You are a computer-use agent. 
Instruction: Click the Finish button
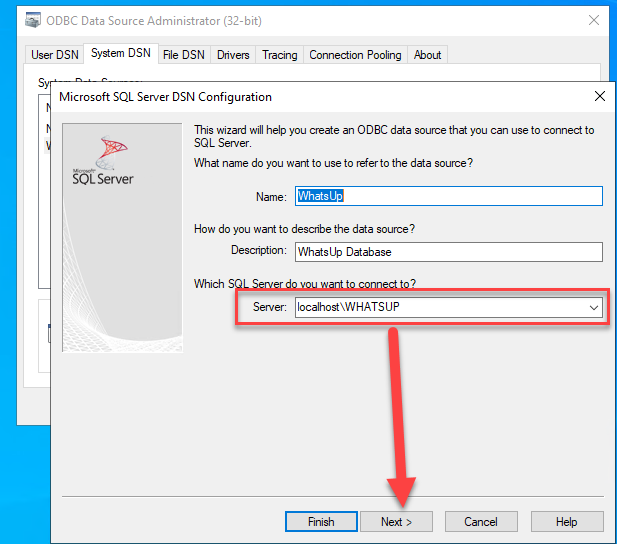[x=321, y=522]
